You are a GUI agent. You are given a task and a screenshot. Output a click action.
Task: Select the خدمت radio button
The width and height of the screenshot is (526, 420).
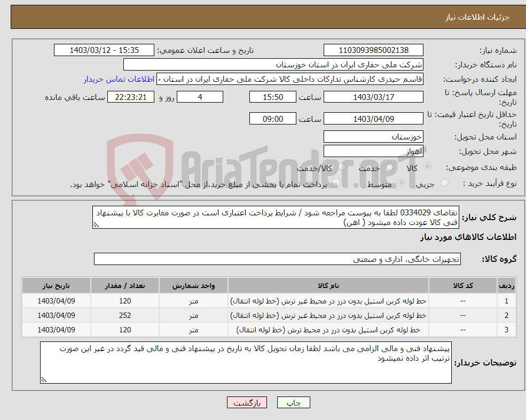point(389,167)
